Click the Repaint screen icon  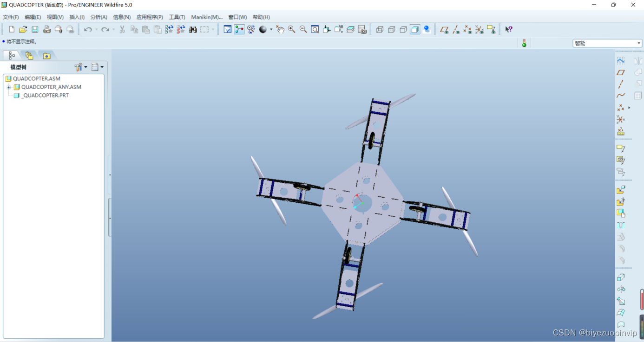point(228,29)
